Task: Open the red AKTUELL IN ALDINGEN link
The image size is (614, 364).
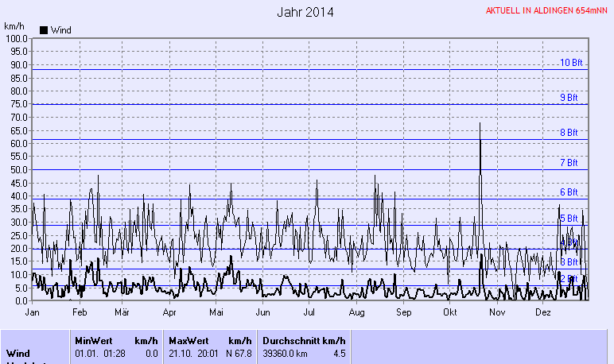Action: 546,11
